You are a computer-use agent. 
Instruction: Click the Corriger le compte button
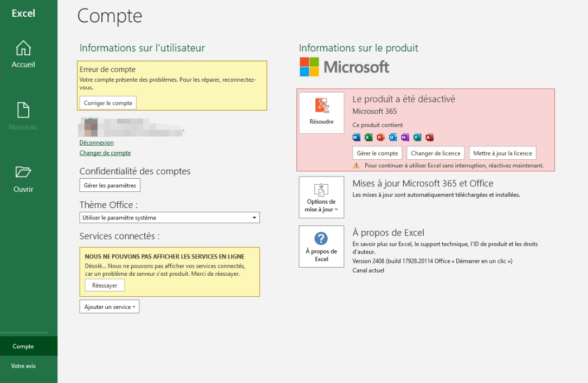108,103
